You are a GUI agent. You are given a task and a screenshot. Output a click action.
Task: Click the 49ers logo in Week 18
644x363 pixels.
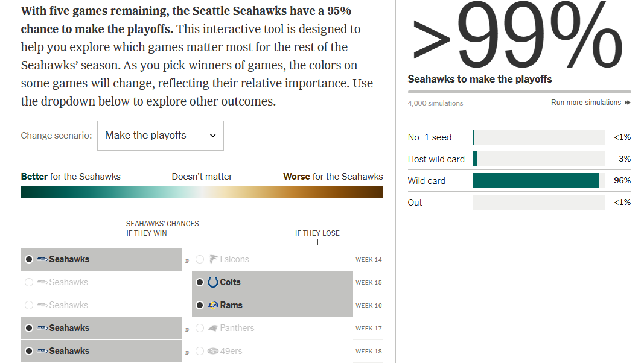[213, 351]
